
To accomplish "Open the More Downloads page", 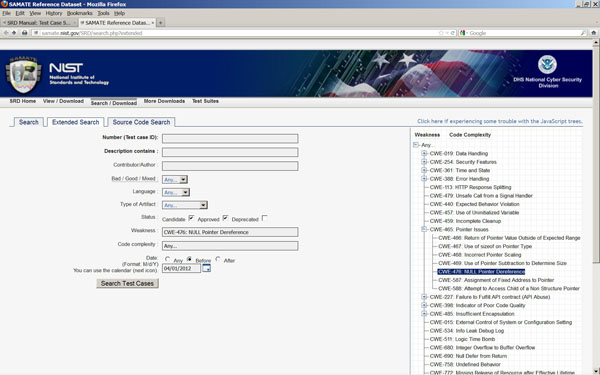I will click(x=164, y=101).
